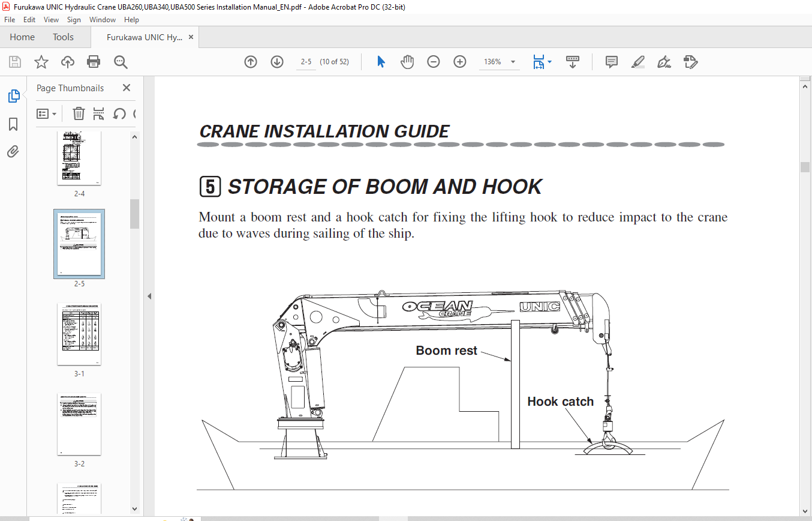Image resolution: width=812 pixels, height=521 pixels.
Task: Select the Furukawa UNIC document tab
Action: (x=145, y=37)
